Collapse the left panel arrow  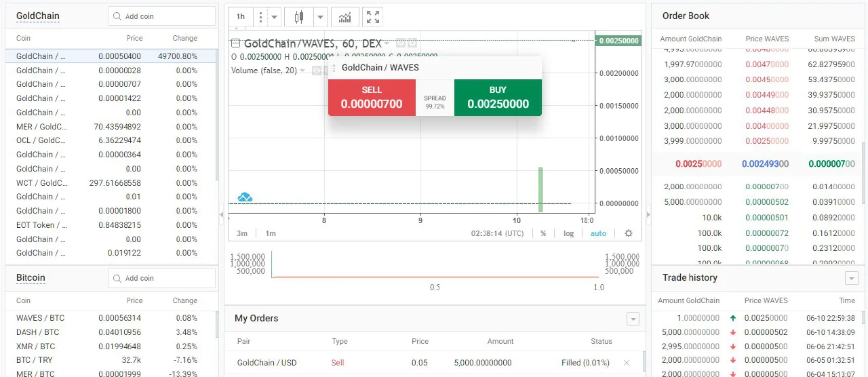221,214
